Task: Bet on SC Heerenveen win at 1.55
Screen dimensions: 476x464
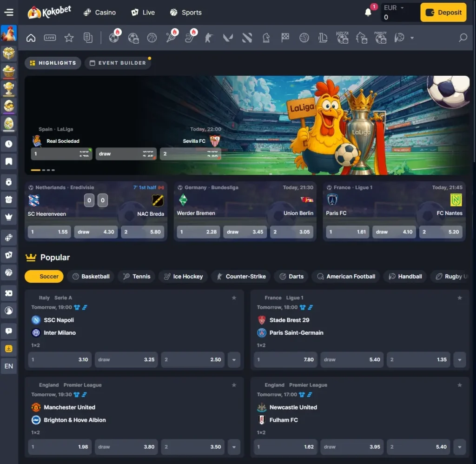Action: 49,232
